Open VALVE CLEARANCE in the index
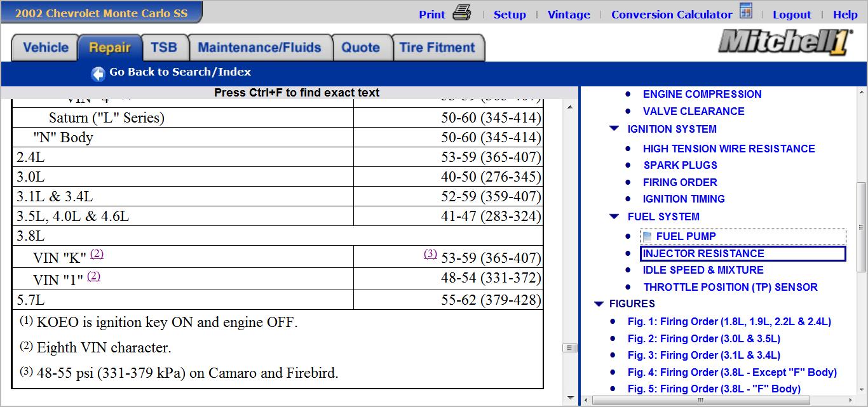 [694, 111]
